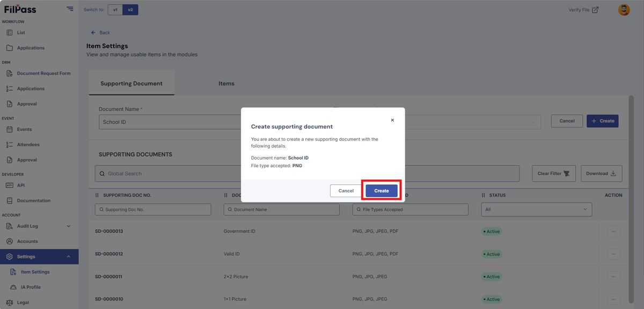Click the Settings gear icon in sidebar
The width and height of the screenshot is (644, 309).
point(10,257)
